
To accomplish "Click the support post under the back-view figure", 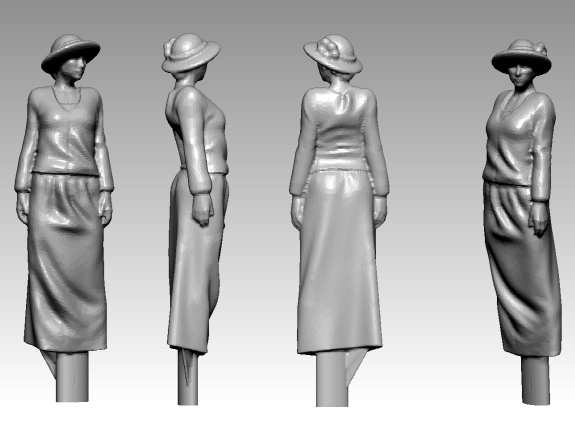I will point(332,380).
